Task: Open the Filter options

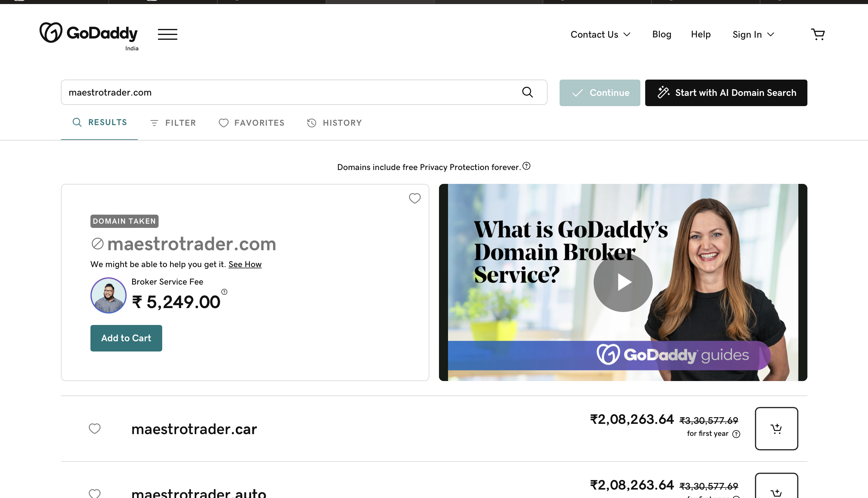Action: [x=173, y=123]
